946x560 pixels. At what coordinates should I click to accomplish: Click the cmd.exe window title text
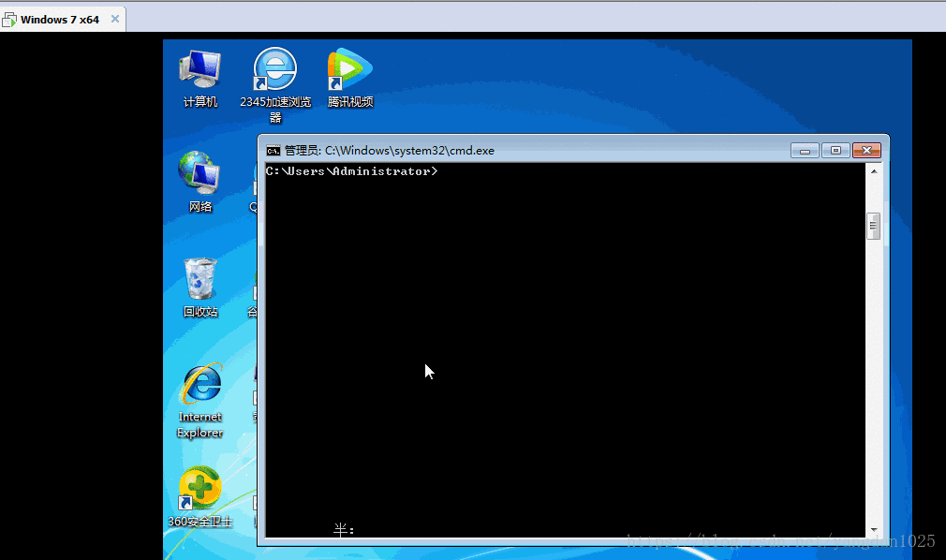click(389, 150)
